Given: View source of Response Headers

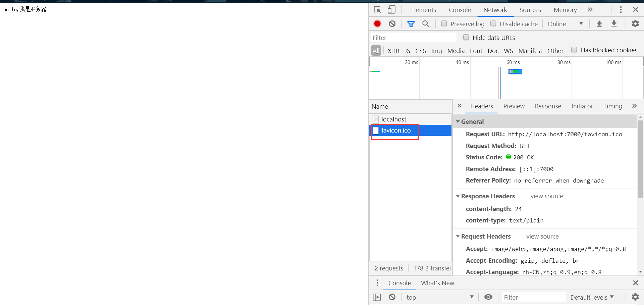Looking at the screenshot, I should (547, 196).
